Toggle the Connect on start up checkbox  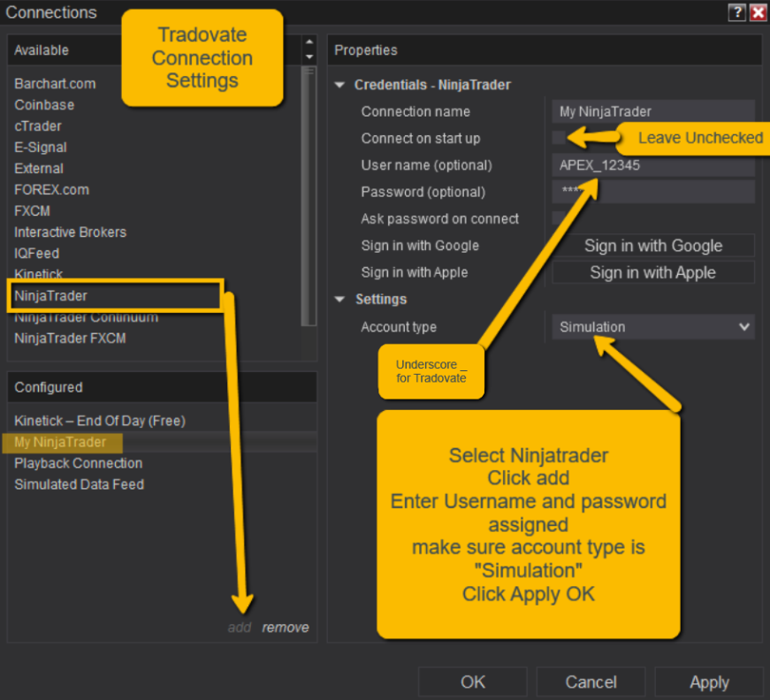560,138
